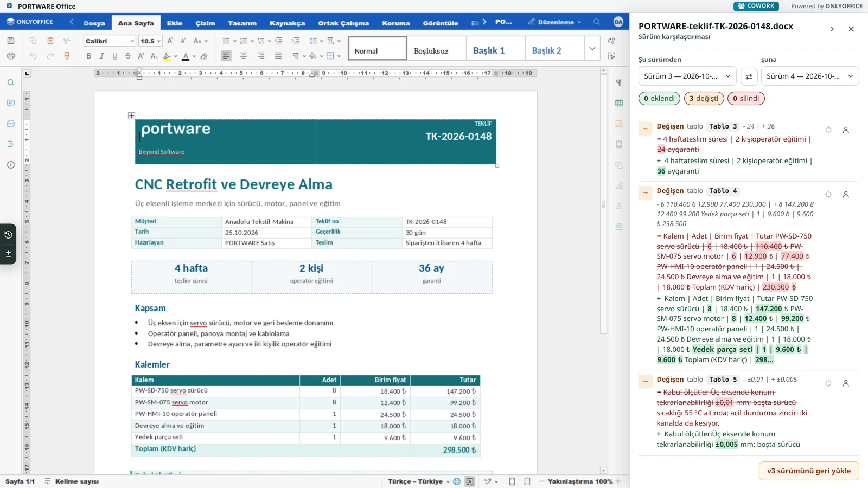This screenshot has height=488, width=868.
Task: Open table settings icon in right sidebar
Action: (x=619, y=103)
